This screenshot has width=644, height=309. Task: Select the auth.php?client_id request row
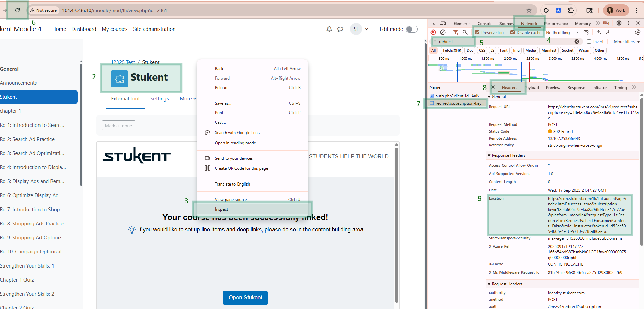click(456, 96)
